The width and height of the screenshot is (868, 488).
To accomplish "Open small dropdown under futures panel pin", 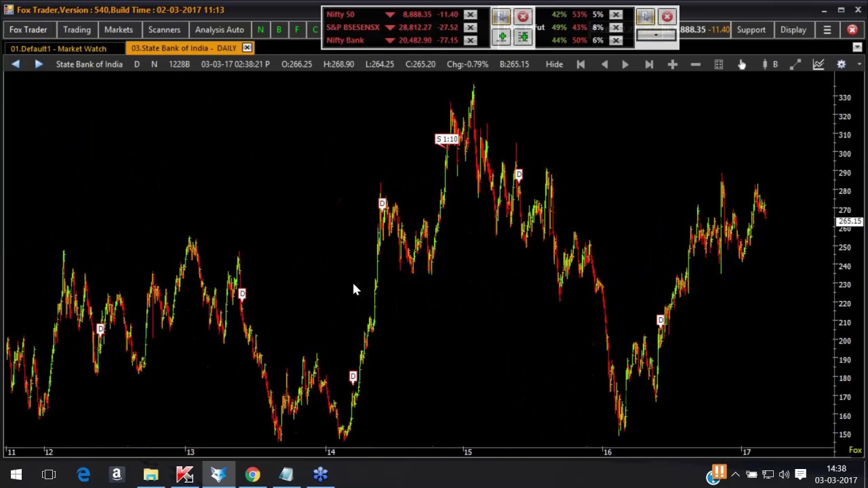I will (656, 35).
